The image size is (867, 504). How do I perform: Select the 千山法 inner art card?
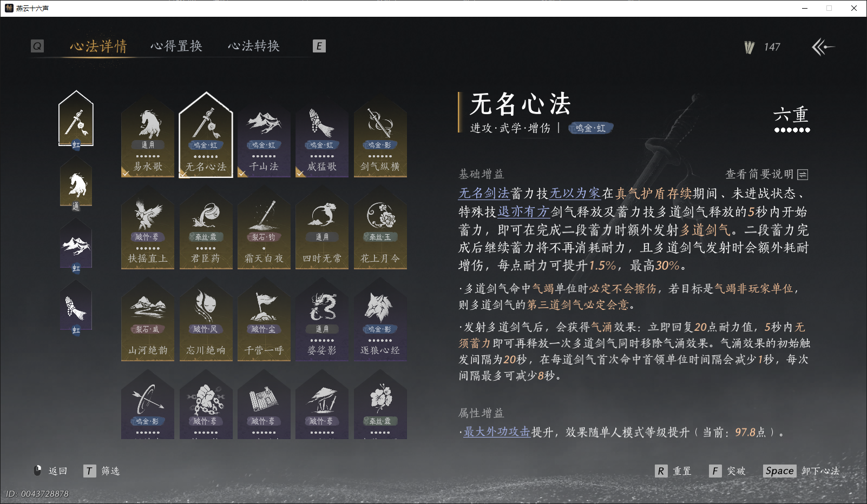[x=264, y=135]
